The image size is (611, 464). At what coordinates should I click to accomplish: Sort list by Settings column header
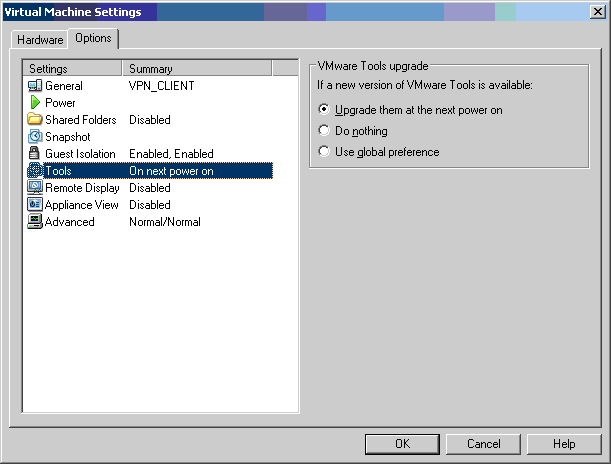click(73, 69)
